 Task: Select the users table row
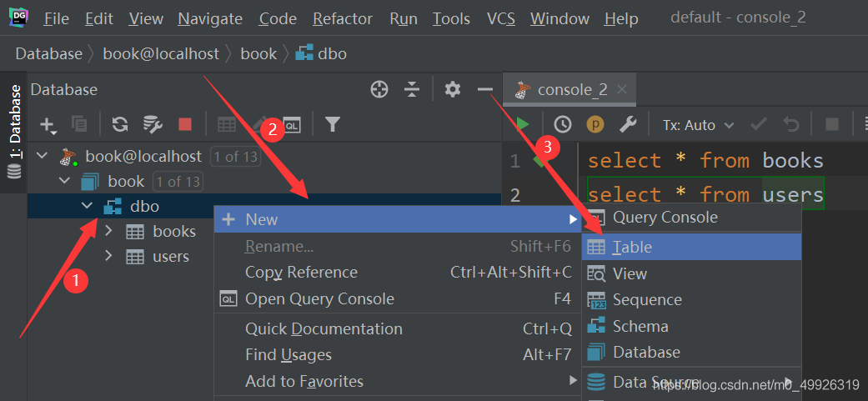[x=158, y=257]
